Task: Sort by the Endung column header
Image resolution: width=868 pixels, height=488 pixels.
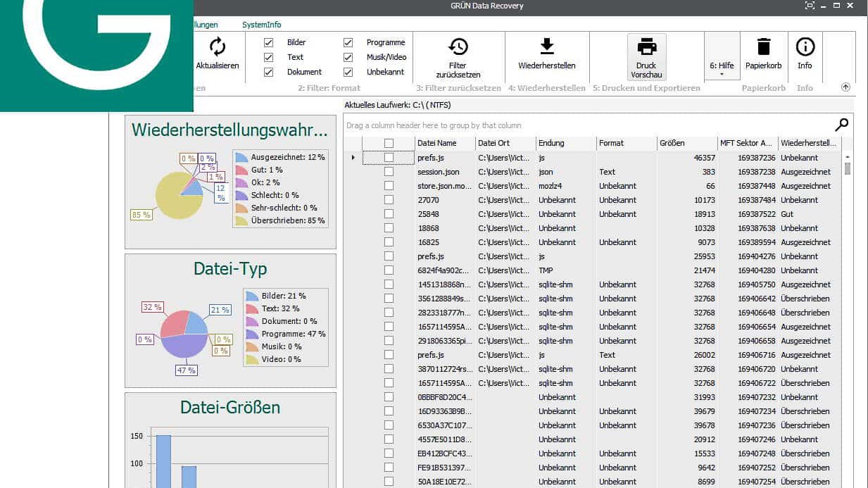Action: pos(566,143)
